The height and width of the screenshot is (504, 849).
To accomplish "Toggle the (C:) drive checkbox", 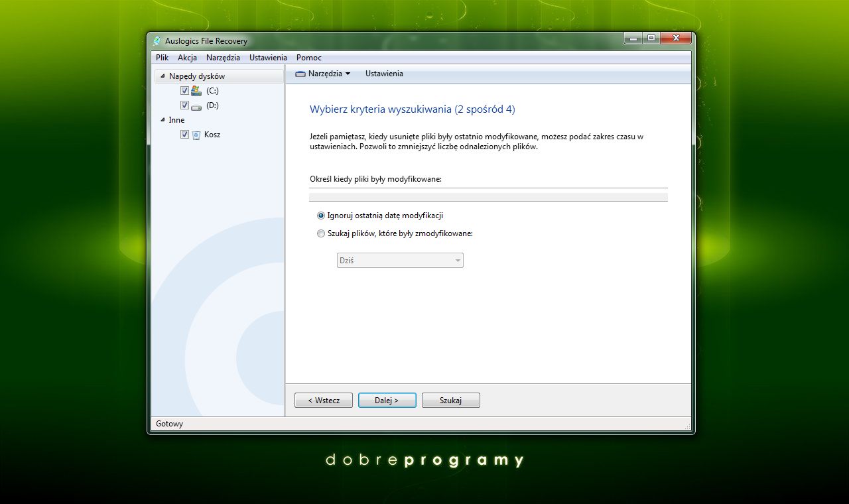I will pyautogui.click(x=184, y=91).
